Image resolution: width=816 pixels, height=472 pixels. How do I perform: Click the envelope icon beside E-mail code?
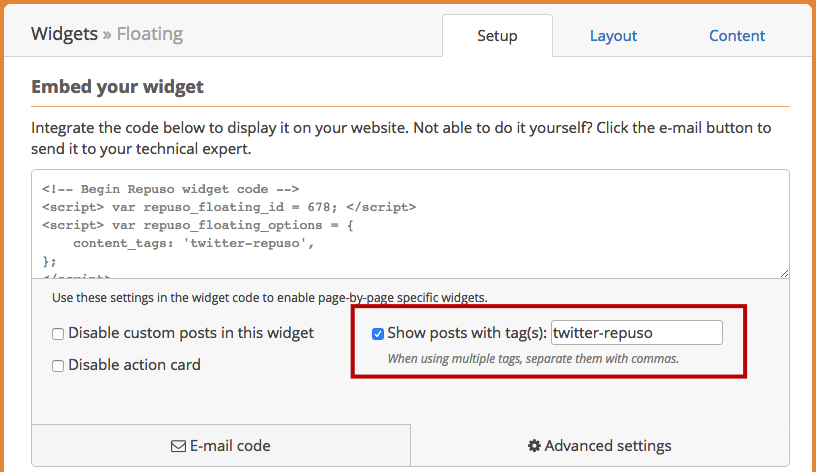[178, 446]
